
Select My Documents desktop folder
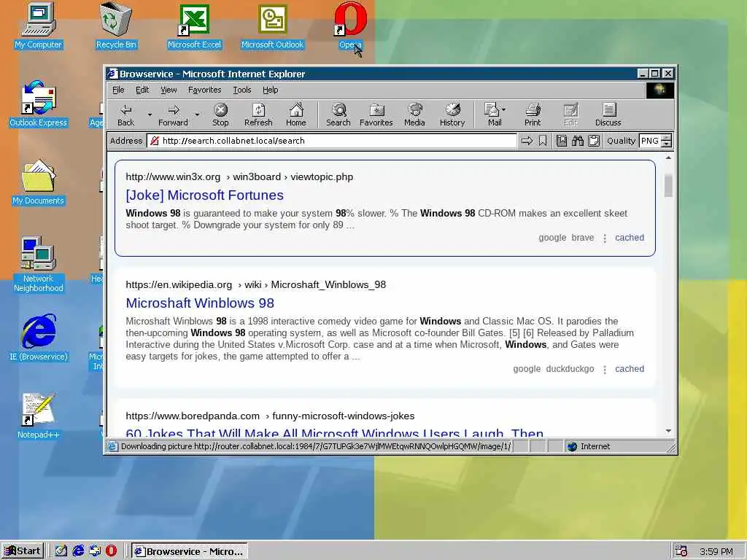coord(38,182)
